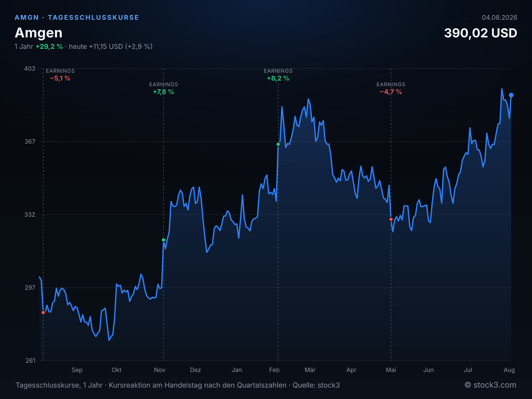Screen dimensions: 532x399
Task: Click the 403 y-axis label
Action: [30, 68]
